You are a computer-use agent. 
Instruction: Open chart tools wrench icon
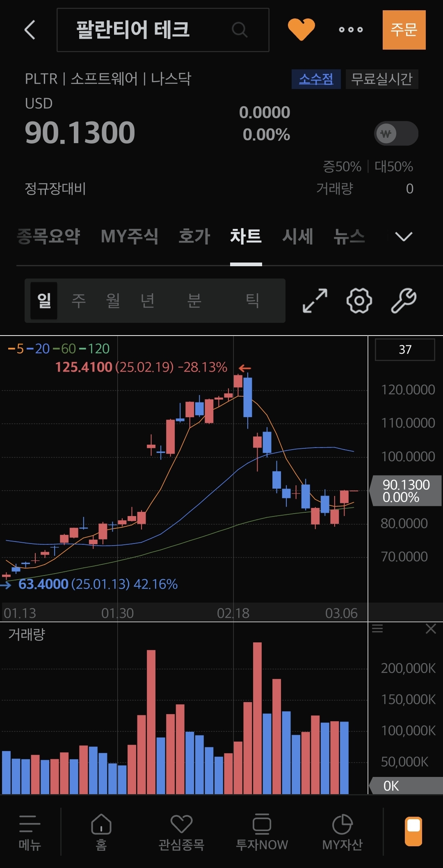tap(404, 301)
